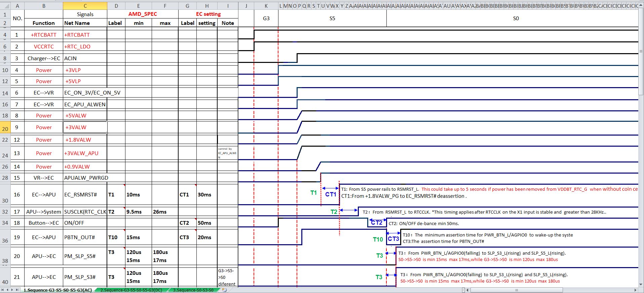Switch to 3.Sequence-S0-S3-S0 sheet tab
644x293 pixels.
click(x=193, y=290)
